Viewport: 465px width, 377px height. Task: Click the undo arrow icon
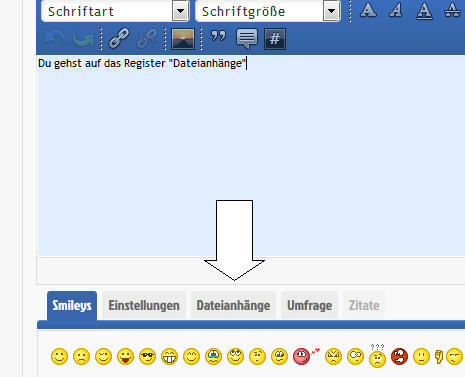tap(55, 39)
